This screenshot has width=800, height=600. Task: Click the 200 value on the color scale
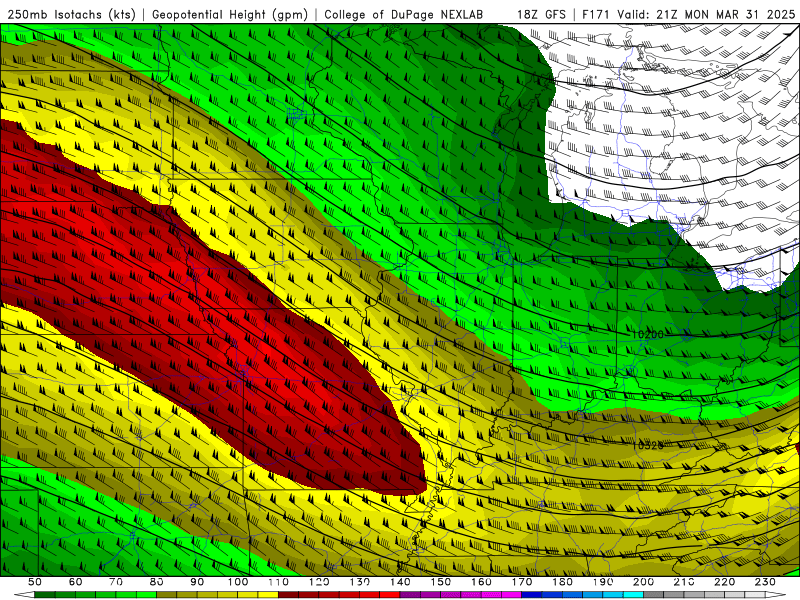click(643, 582)
